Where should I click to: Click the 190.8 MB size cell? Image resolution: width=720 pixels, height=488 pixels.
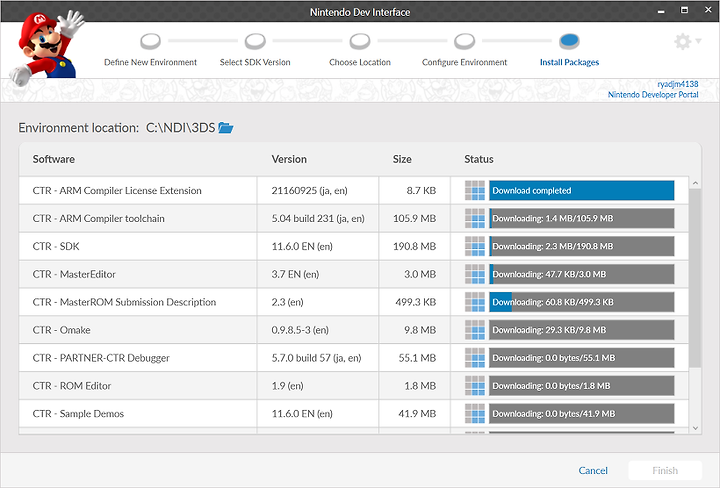(x=414, y=246)
